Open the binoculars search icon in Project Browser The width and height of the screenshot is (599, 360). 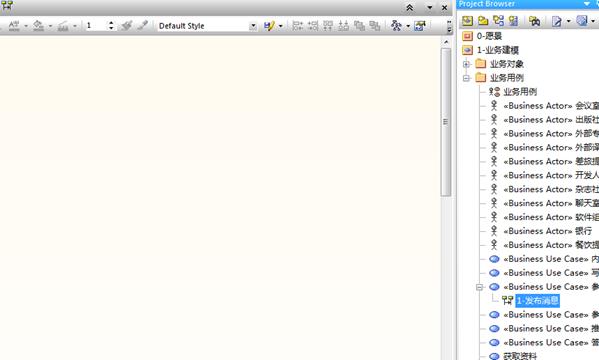534,21
